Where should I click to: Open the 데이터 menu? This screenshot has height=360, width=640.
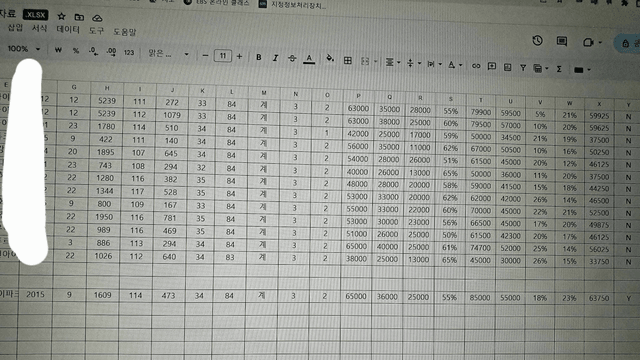(68, 29)
